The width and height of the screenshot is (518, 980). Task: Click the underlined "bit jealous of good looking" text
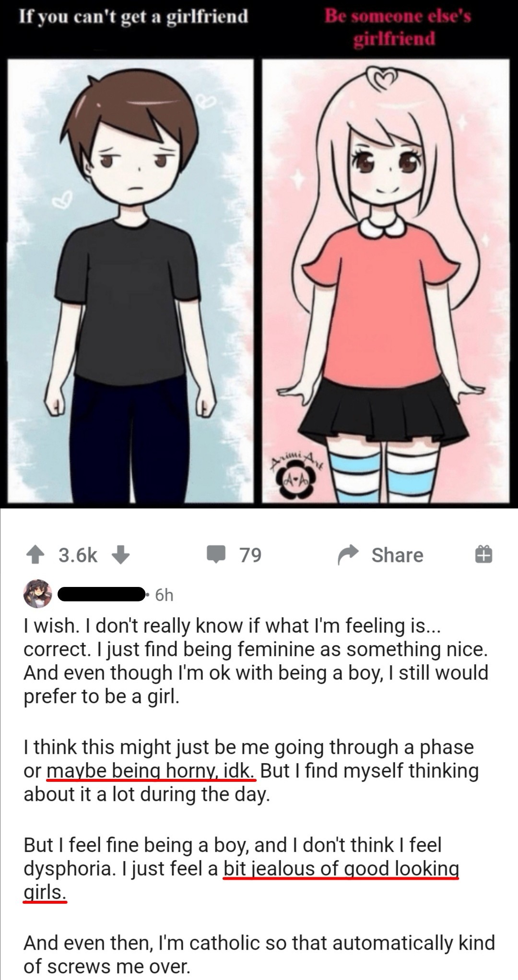tap(341, 869)
